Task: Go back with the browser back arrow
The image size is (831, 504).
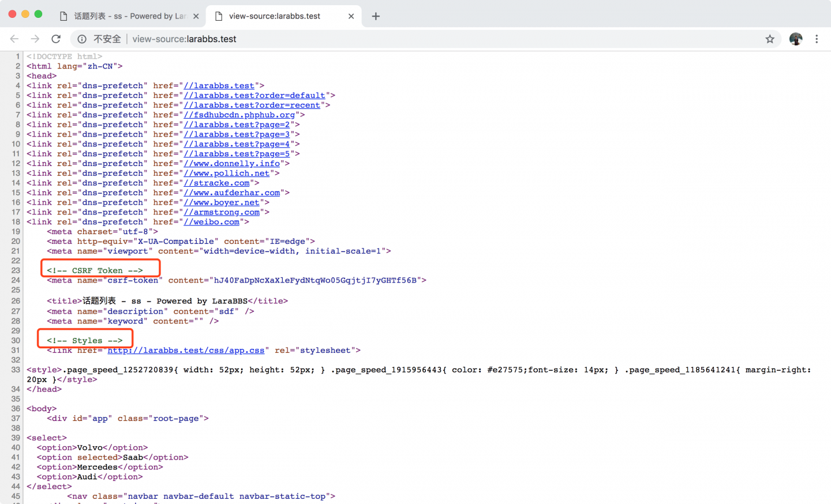Action: (14, 39)
